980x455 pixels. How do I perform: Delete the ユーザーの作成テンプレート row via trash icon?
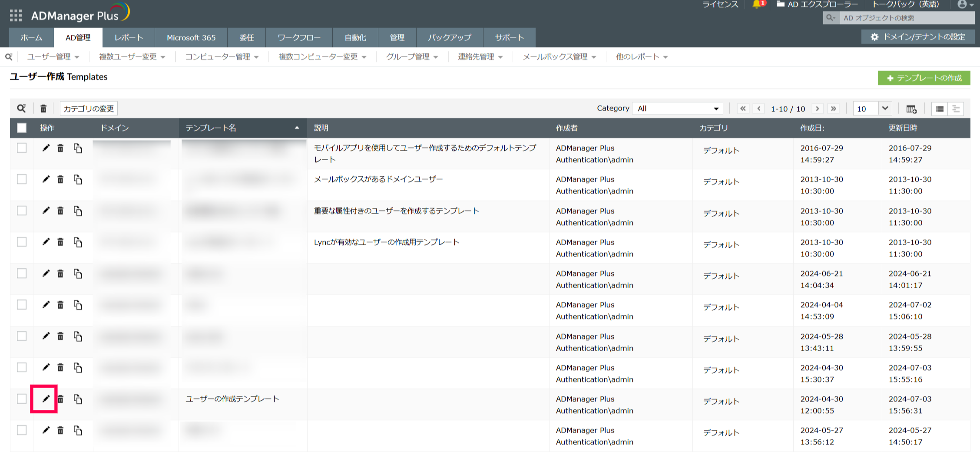[x=61, y=399]
